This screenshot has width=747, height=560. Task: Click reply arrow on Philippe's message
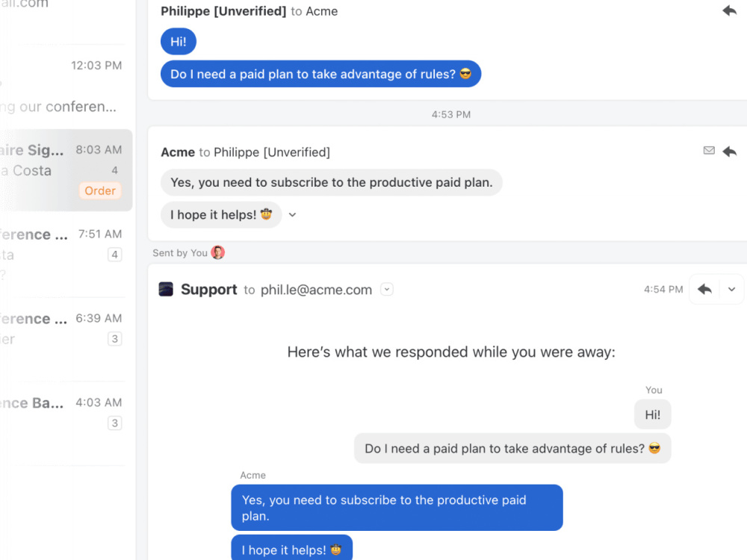pyautogui.click(x=729, y=10)
